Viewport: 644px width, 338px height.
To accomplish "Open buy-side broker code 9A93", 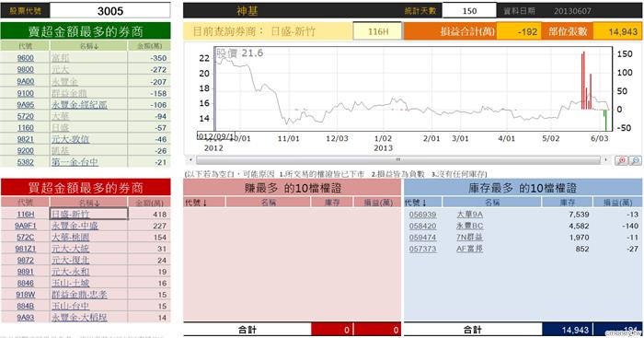I will (26, 318).
